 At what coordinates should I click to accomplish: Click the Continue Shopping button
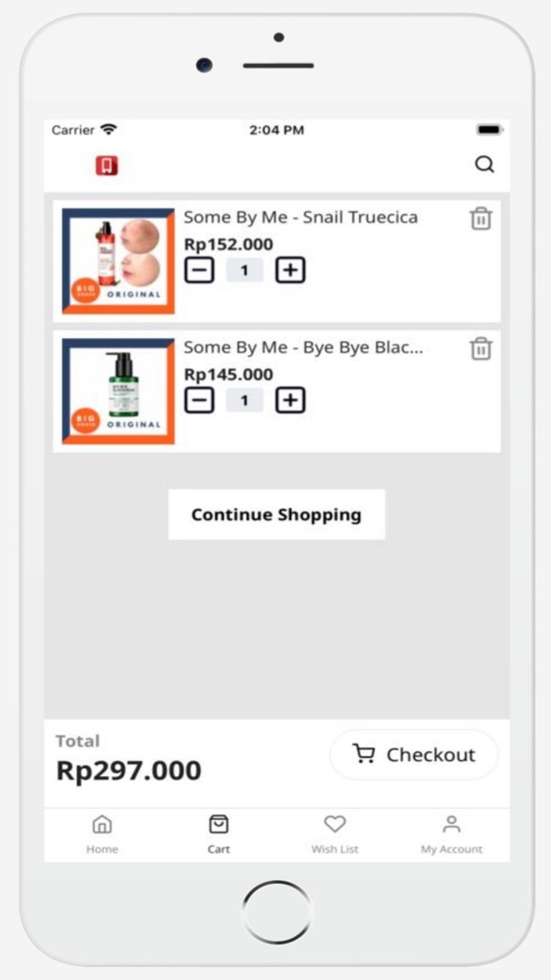pos(276,515)
